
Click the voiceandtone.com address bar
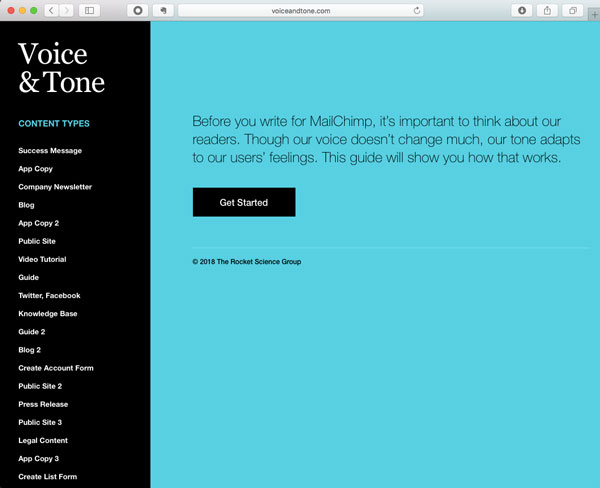[301, 11]
